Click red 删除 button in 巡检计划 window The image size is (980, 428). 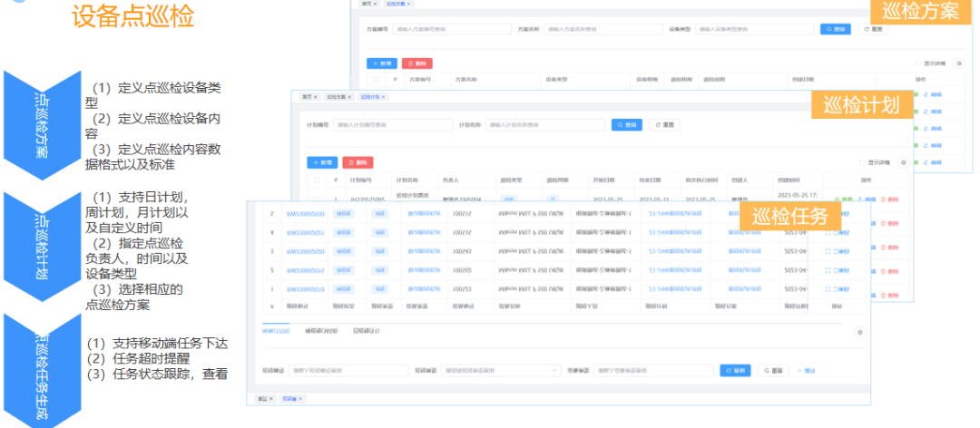click(x=358, y=162)
